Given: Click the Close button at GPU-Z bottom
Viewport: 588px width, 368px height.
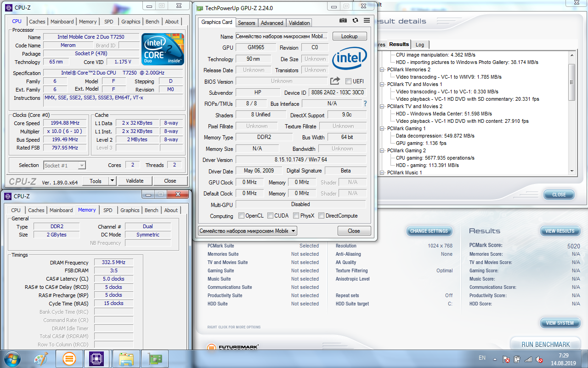Looking at the screenshot, I should 354,231.
